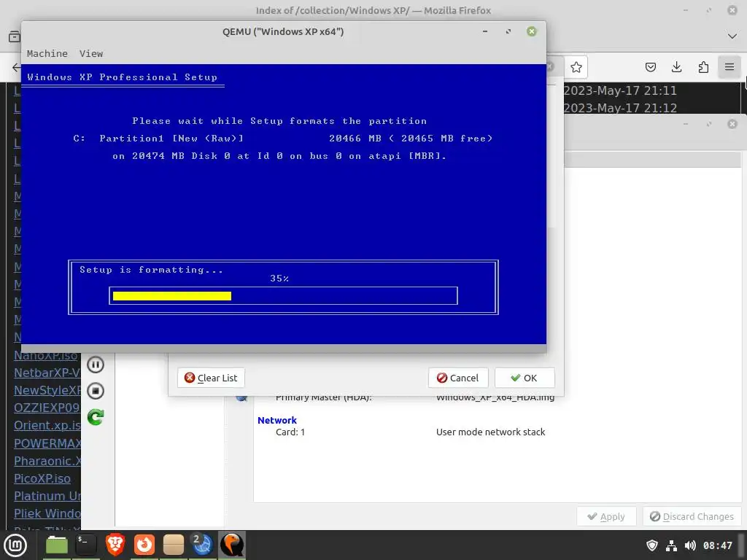
Task: Open Firefox hamburger menu
Action: coord(729,67)
